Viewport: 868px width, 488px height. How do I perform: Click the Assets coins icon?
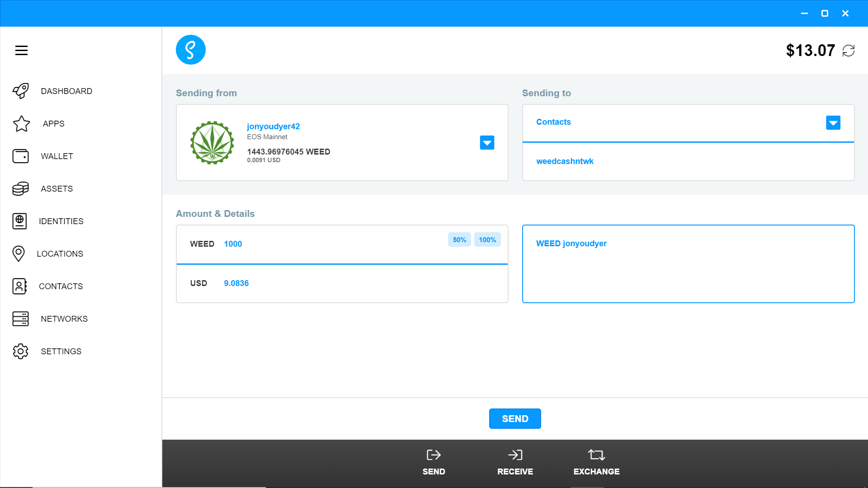coord(20,188)
